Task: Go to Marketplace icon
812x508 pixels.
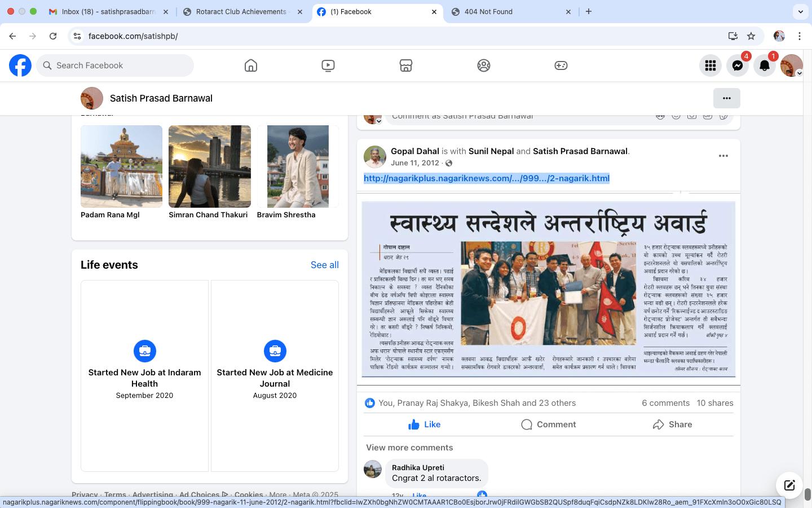Action: coord(406,65)
